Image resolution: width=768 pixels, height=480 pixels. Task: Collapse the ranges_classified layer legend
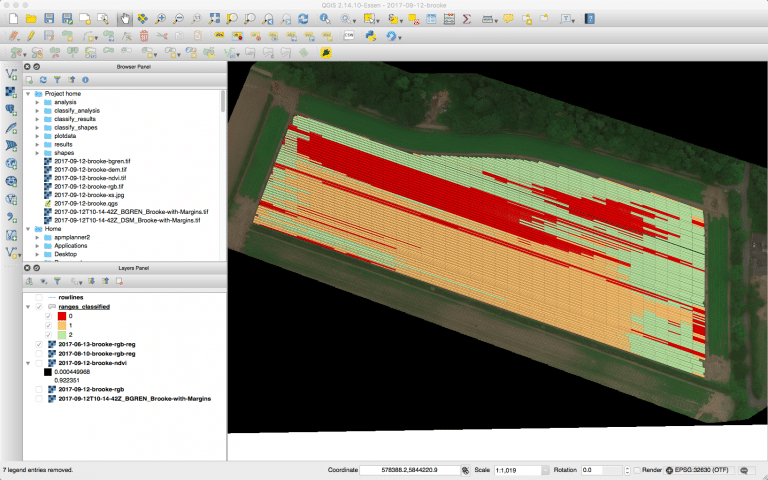pyautogui.click(x=28, y=307)
